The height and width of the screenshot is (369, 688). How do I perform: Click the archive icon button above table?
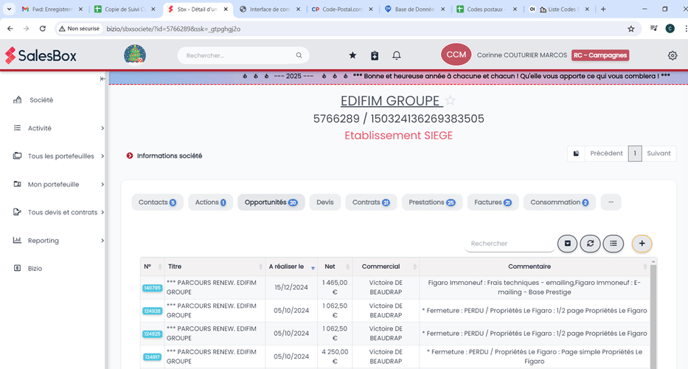coord(567,244)
